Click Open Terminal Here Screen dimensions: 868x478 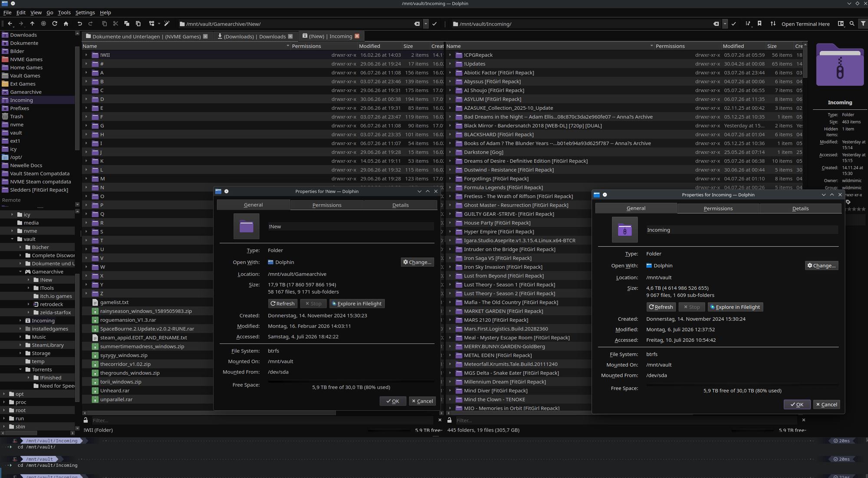click(x=806, y=24)
